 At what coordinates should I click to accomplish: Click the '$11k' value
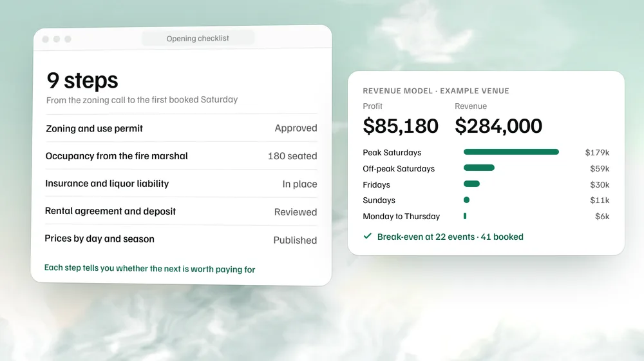tap(600, 200)
